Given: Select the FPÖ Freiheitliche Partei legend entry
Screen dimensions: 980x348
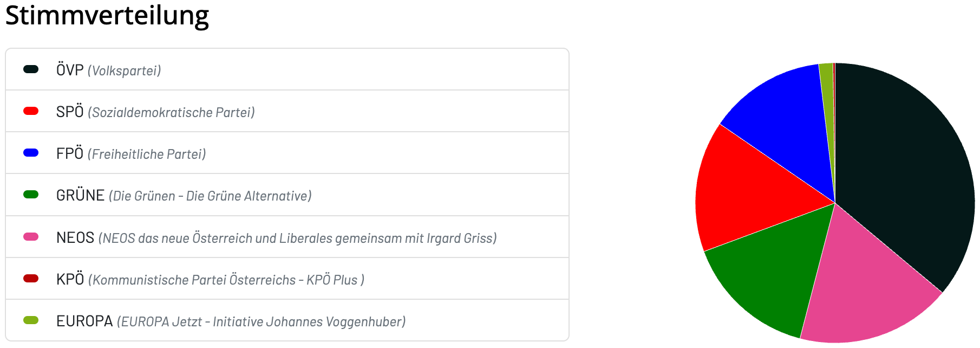Looking at the screenshot, I should coord(287,153).
